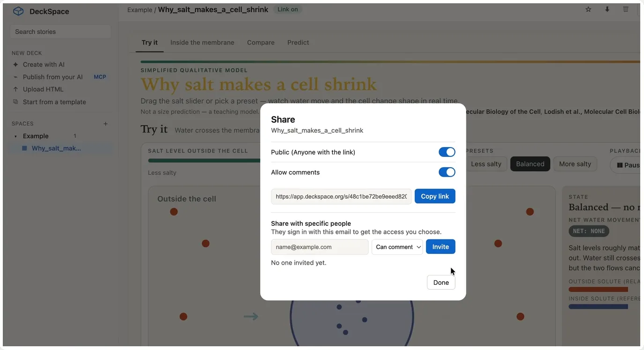The image size is (644, 350).
Task: Click Create with AI option
Action: (44, 65)
